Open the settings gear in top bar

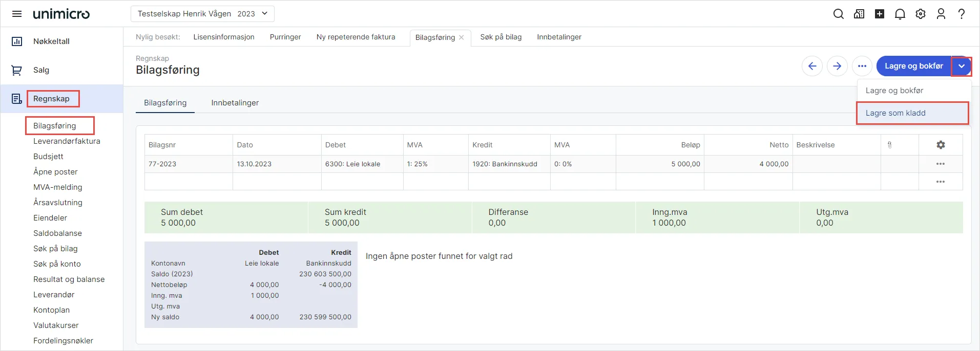(921, 14)
